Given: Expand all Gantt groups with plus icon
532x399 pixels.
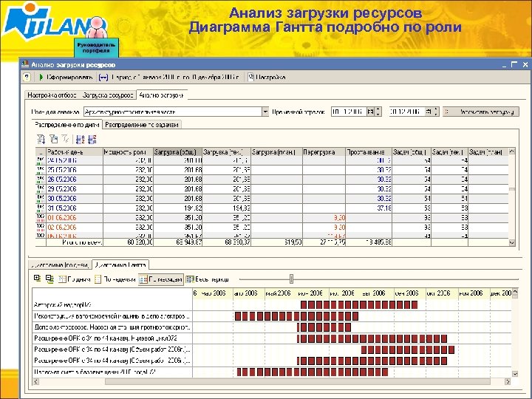Looking at the screenshot, I should point(38,279).
